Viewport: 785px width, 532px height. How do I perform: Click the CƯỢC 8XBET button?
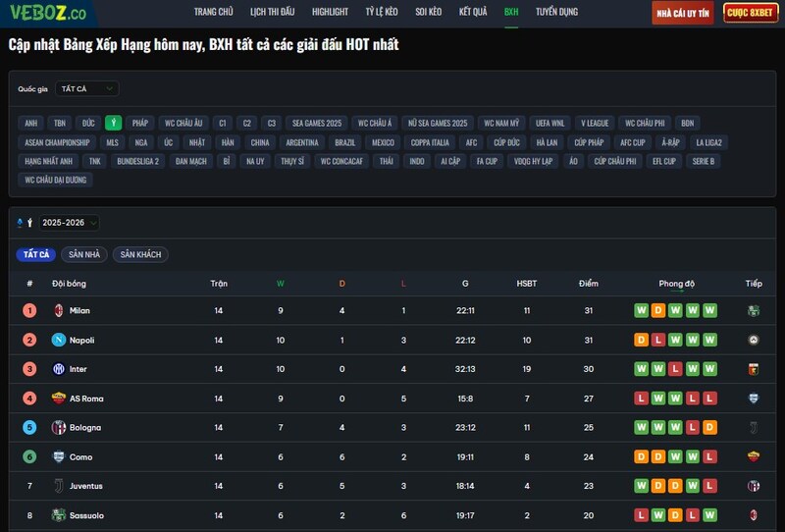pyautogui.click(x=751, y=13)
